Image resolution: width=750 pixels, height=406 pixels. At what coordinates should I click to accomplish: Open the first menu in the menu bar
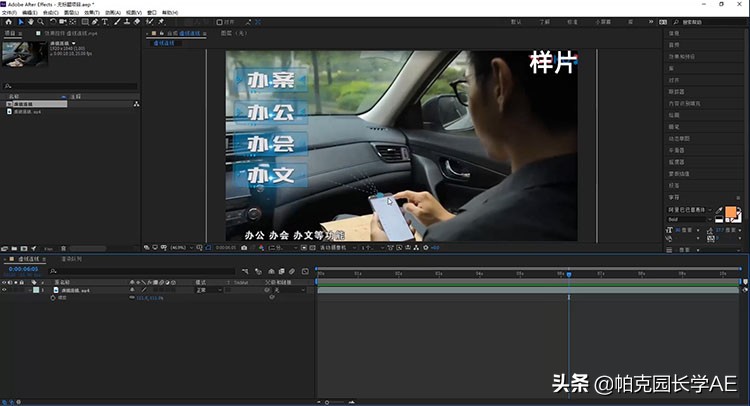click(10, 12)
